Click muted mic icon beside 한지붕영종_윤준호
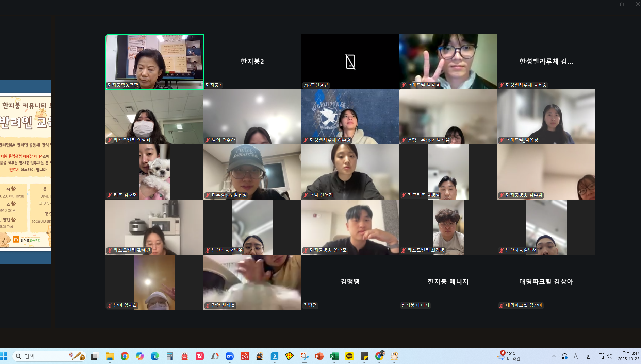The image size is (641, 364). 306,250
